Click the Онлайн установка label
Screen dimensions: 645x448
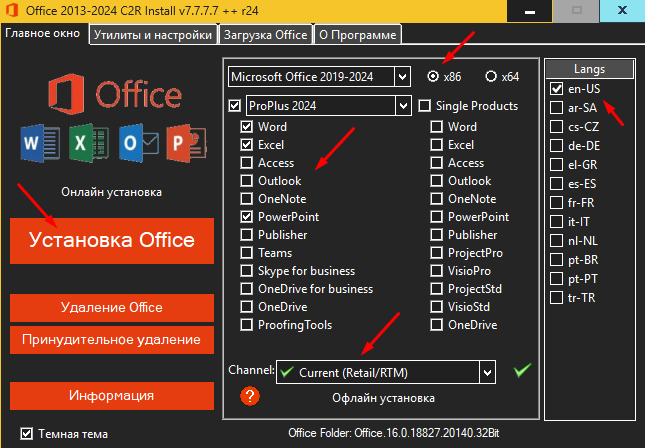111,192
